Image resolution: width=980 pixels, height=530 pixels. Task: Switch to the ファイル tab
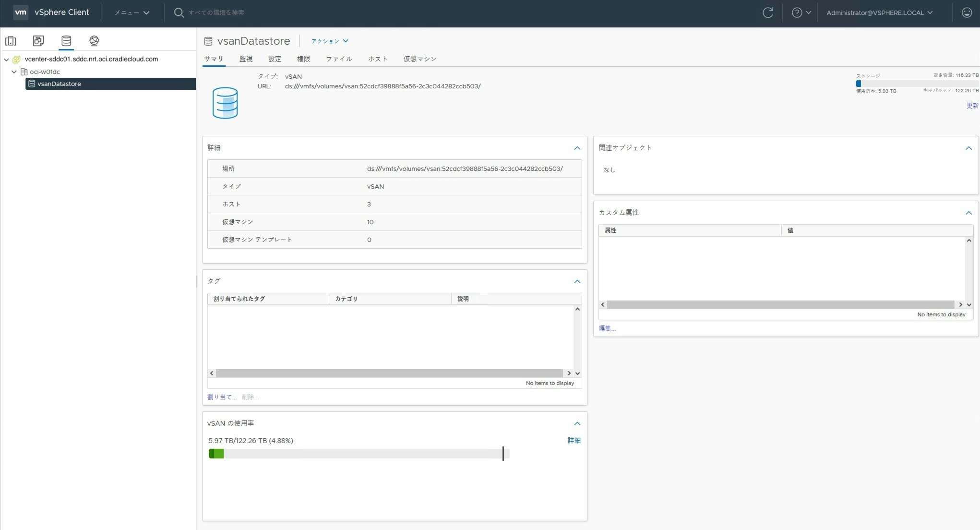point(339,59)
